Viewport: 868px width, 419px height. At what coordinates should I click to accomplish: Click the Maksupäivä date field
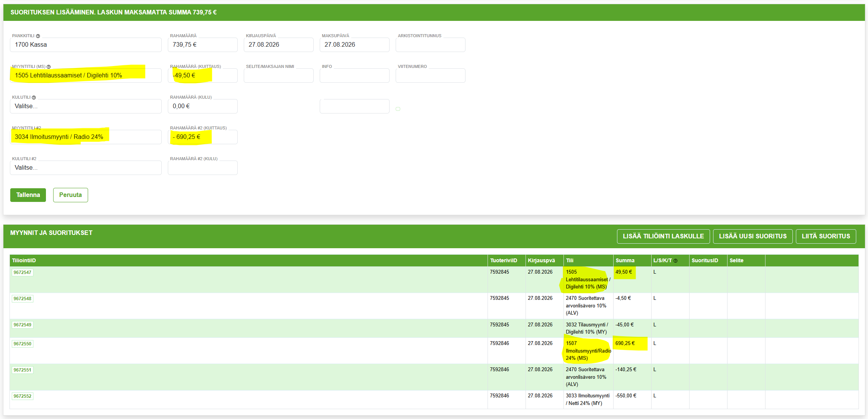click(x=355, y=45)
